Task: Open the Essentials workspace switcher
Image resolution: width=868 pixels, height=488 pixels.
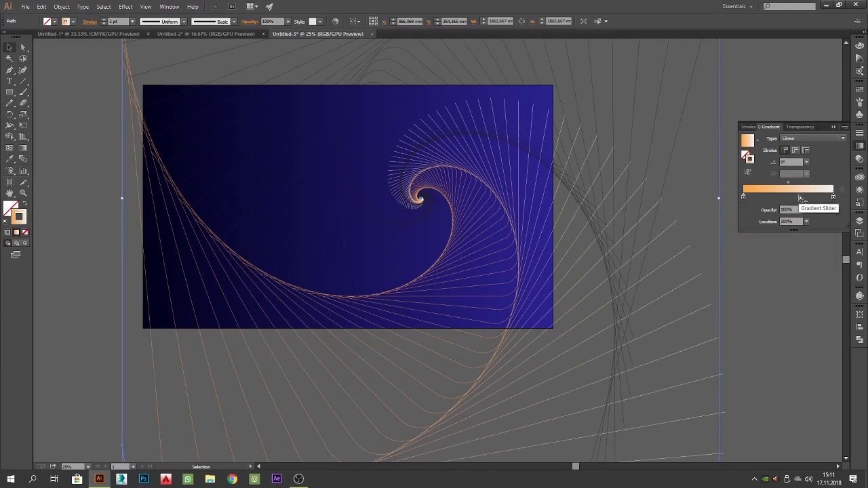Action: 737,6
